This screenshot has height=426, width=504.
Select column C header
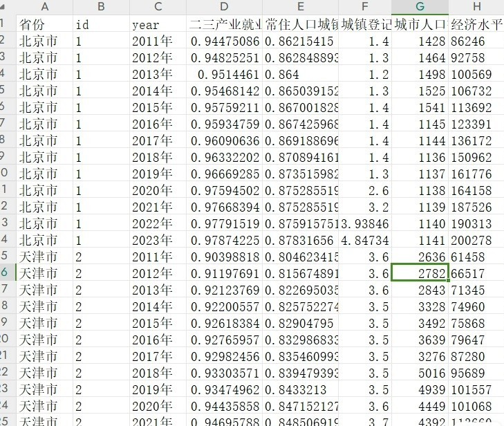click(x=158, y=7)
